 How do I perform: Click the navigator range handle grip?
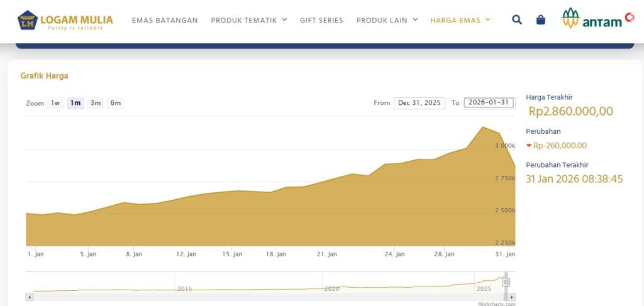(506, 282)
